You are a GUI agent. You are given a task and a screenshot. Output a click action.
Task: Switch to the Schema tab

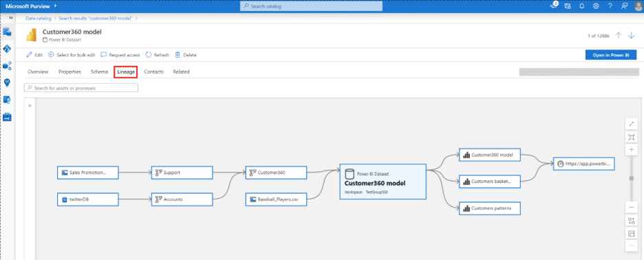[x=99, y=72]
